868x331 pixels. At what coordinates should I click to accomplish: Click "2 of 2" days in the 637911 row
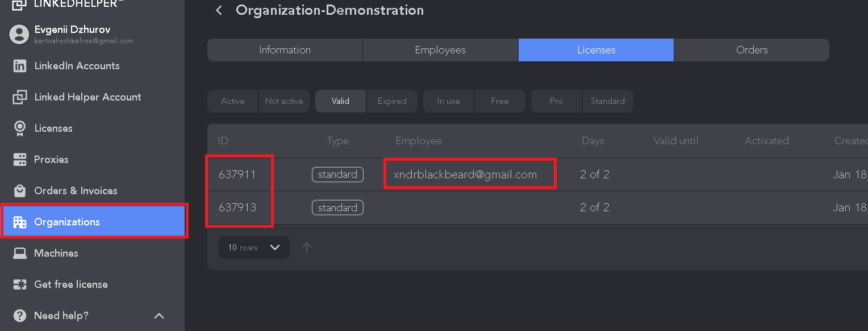(595, 174)
